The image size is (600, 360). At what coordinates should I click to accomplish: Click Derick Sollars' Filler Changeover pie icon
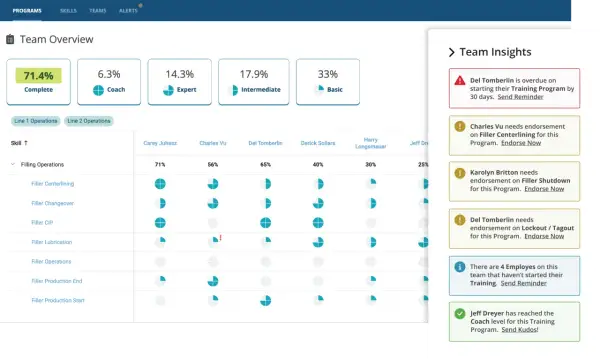click(x=318, y=203)
